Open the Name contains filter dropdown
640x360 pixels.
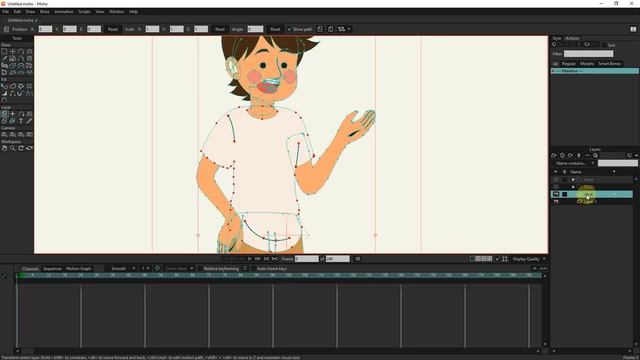tap(575, 163)
